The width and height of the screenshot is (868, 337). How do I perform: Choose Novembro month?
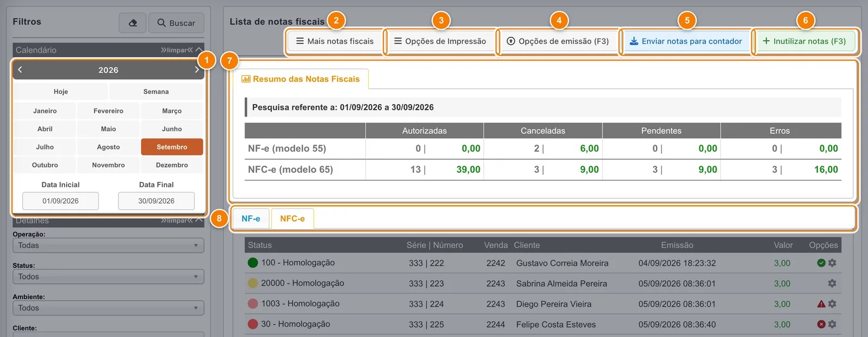[108, 165]
